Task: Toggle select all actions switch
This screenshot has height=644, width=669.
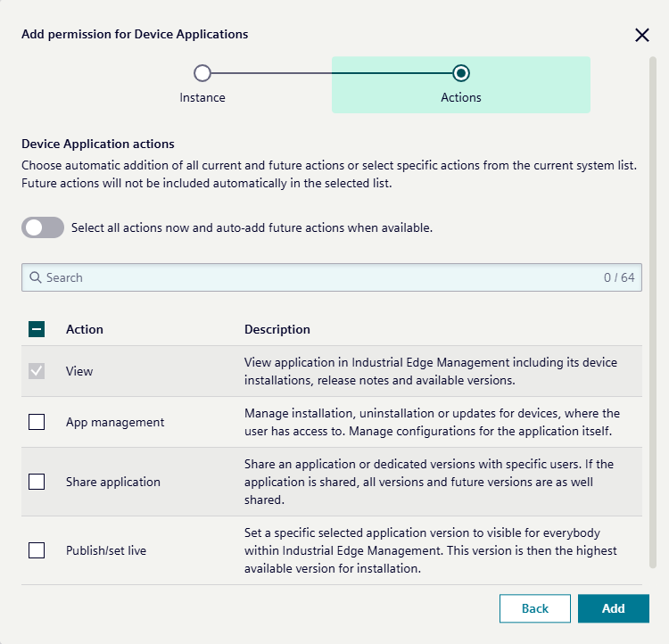Action: 43,227
